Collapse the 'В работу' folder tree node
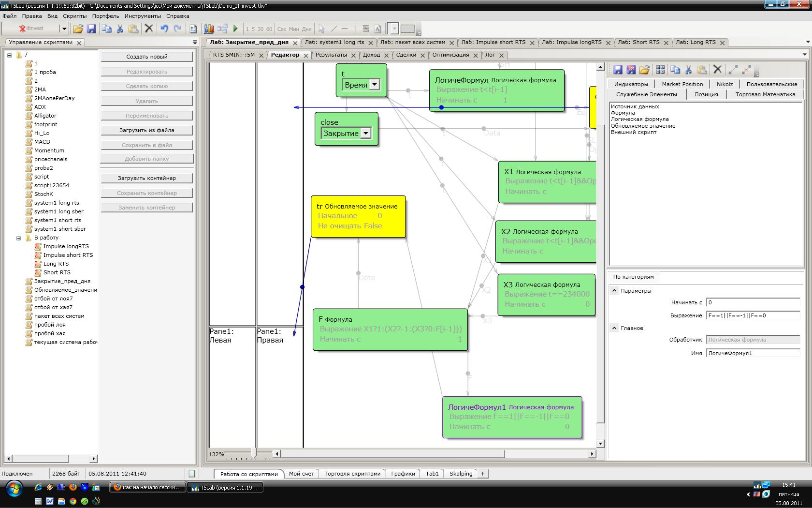 [19, 238]
